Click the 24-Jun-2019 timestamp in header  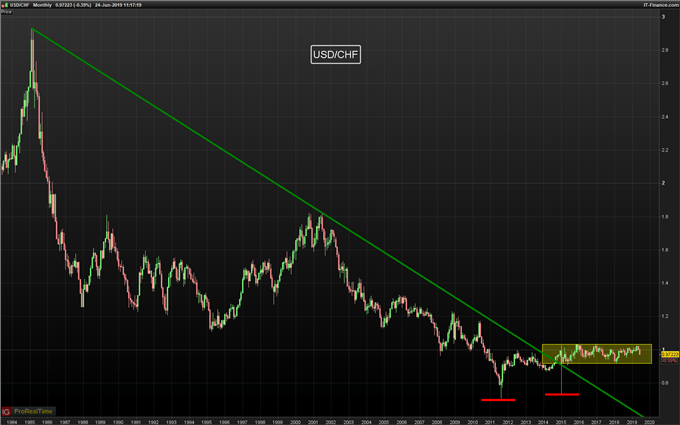(x=118, y=5)
